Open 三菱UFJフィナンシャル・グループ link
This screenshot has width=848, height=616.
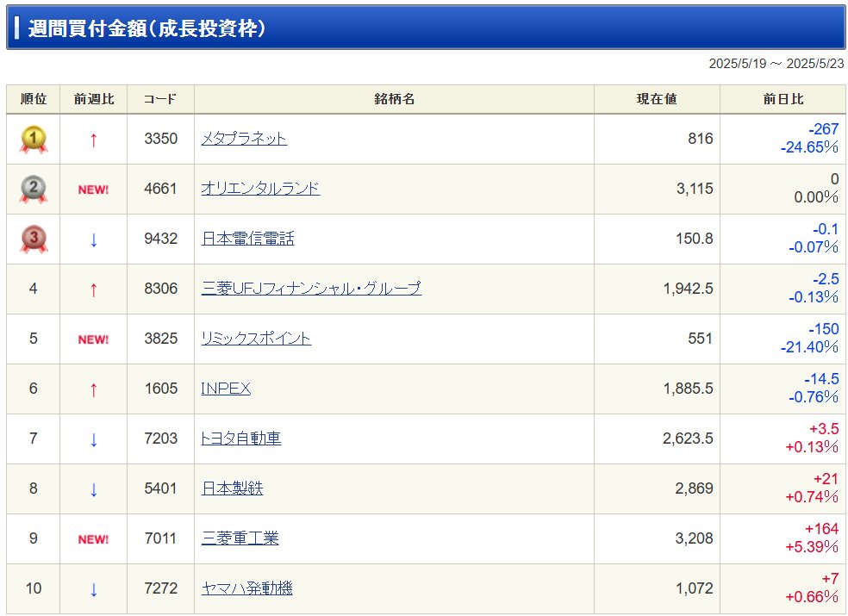coord(311,289)
